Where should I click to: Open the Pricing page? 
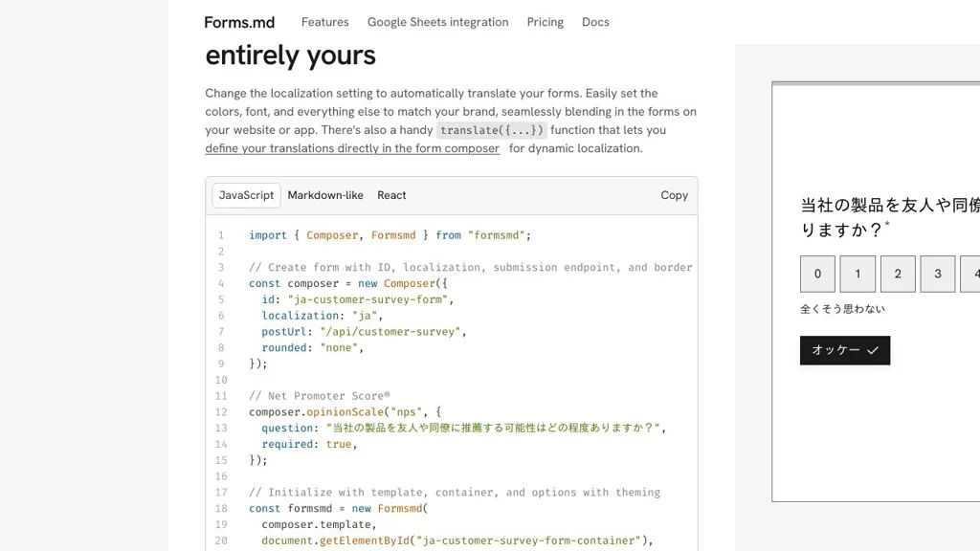coord(545,22)
